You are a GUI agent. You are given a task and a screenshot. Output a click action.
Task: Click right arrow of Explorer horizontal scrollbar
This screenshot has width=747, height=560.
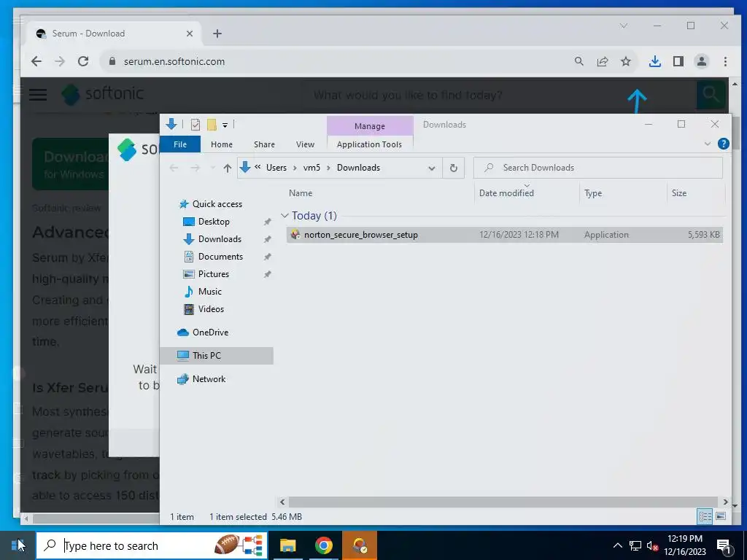(x=725, y=502)
